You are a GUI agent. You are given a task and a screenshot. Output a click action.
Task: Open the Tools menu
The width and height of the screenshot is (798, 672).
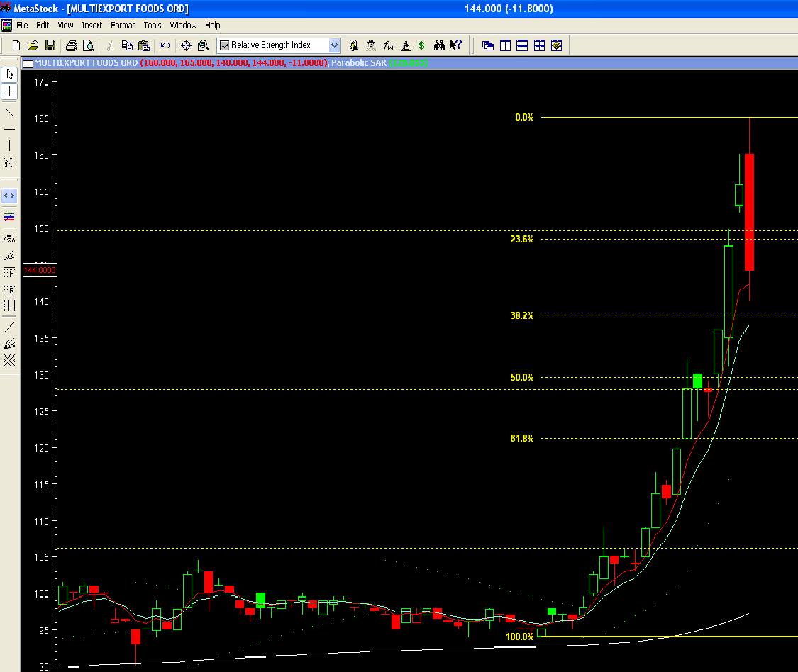pos(153,26)
